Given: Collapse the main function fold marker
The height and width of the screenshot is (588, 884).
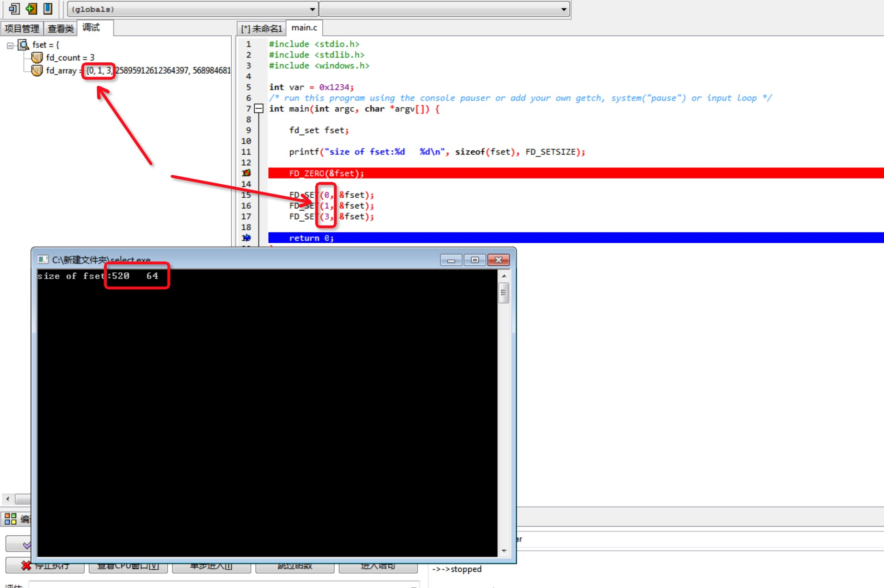Looking at the screenshot, I should (x=259, y=109).
